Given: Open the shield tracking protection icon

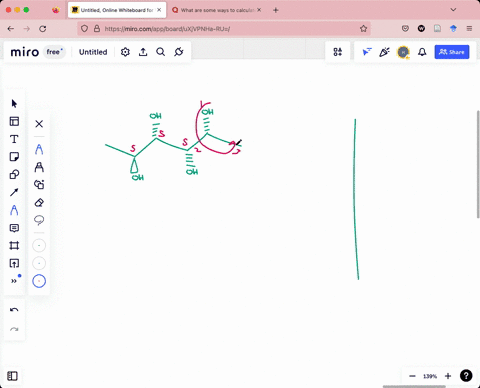Looking at the screenshot, I should point(84,29).
